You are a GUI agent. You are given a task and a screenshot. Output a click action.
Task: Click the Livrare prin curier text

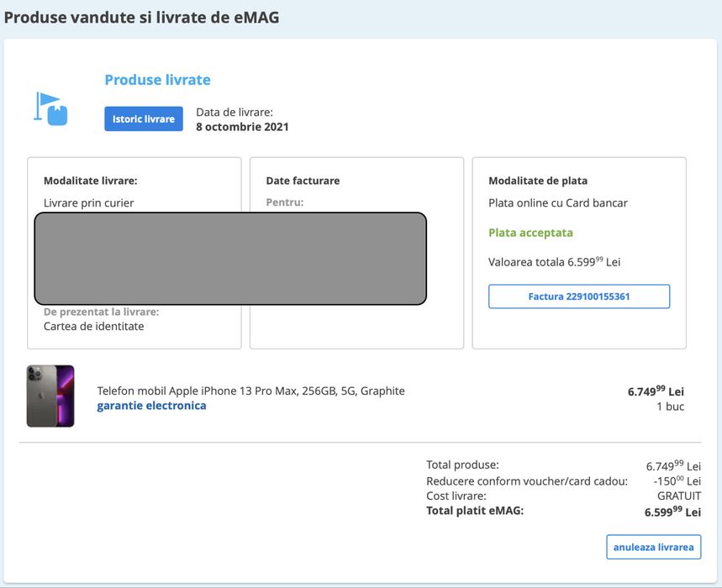[x=88, y=202]
